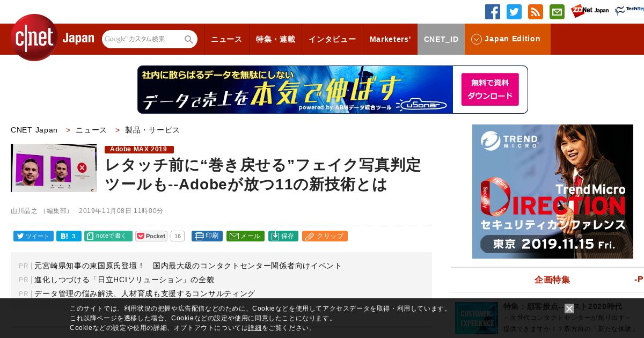
Task: Click the publication date 2019年11月08日 11時00分
Action: coord(121,211)
